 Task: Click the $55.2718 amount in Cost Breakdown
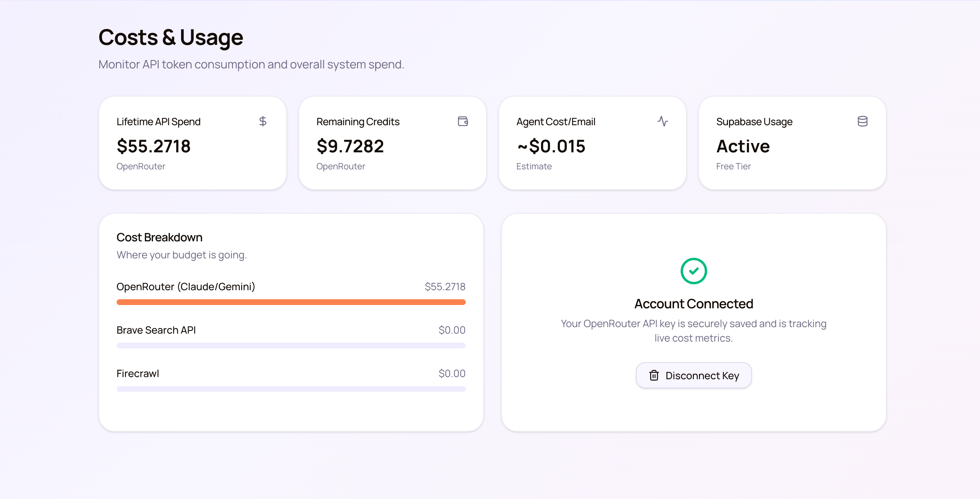pyautogui.click(x=445, y=287)
